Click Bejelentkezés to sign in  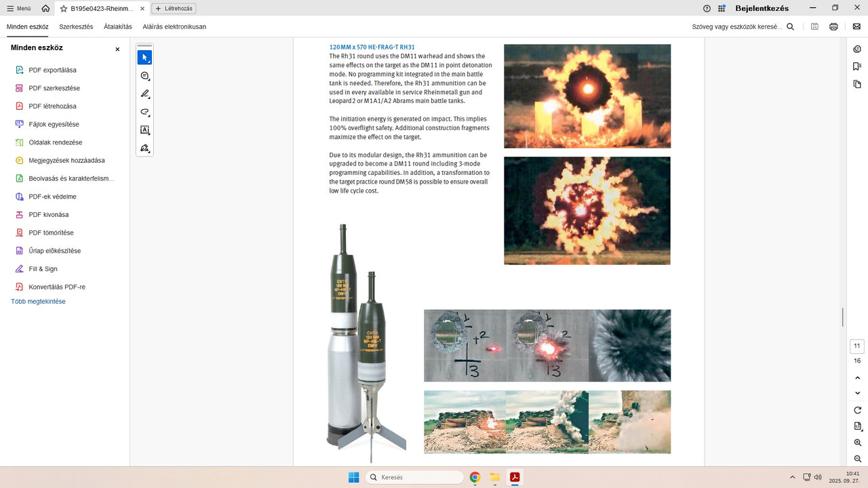click(x=762, y=8)
